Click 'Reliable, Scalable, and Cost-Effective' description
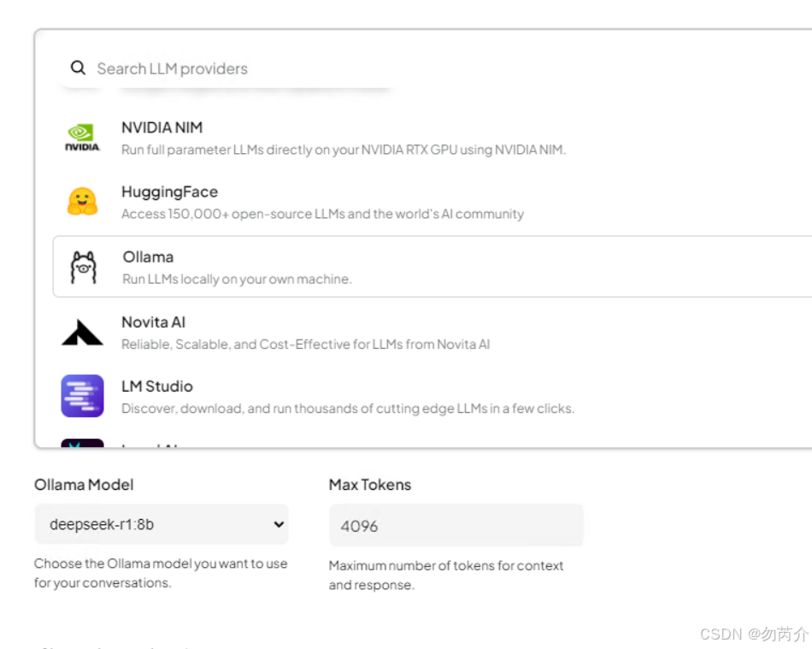This screenshot has width=812, height=649. pyautogui.click(x=305, y=345)
